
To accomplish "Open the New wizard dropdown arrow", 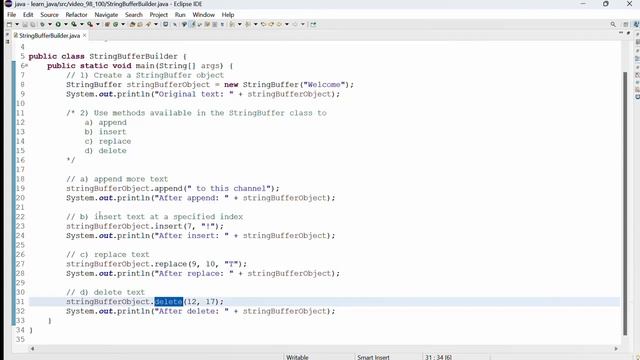I will click(17, 24).
